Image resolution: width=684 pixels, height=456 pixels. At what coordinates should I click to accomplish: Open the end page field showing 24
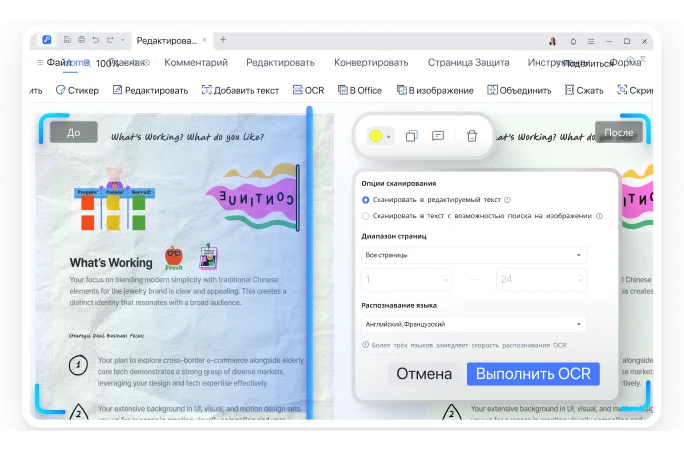[541, 280]
